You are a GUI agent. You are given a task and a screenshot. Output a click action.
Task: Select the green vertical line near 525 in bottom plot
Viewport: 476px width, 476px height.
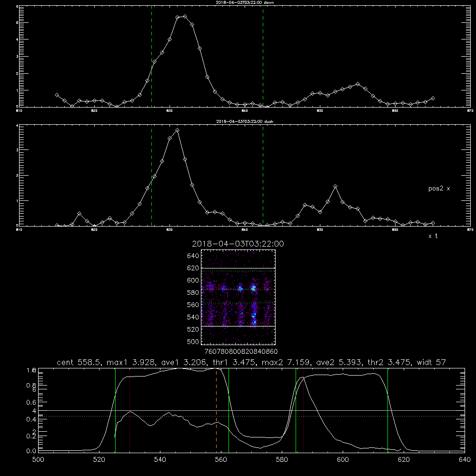[115, 410]
